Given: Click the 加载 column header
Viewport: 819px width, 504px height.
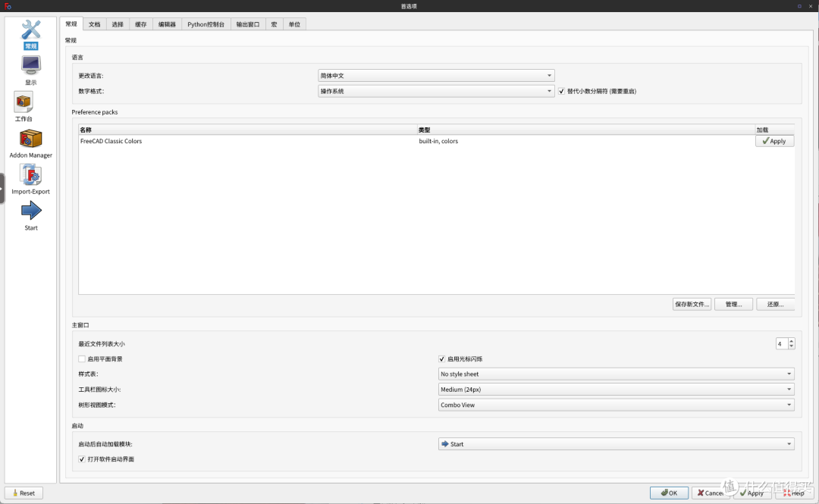Looking at the screenshot, I should [x=774, y=130].
